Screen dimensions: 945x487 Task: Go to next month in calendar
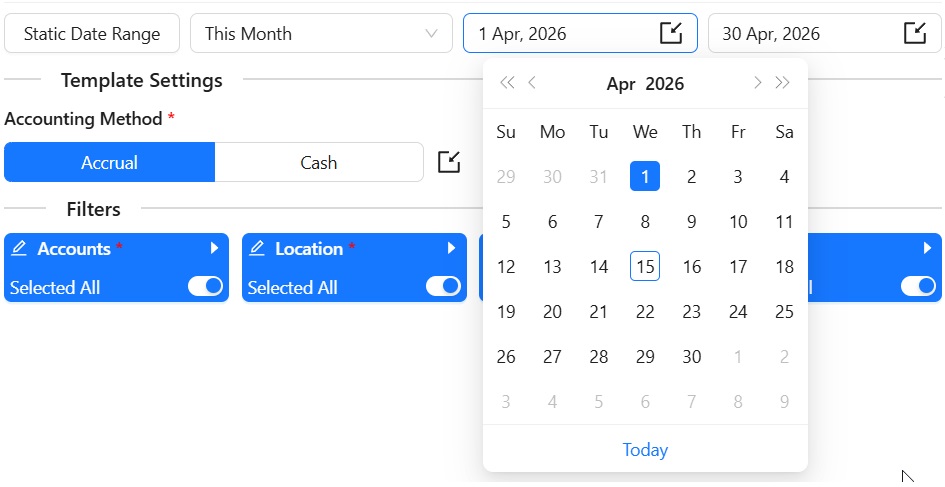pyautogui.click(x=758, y=83)
